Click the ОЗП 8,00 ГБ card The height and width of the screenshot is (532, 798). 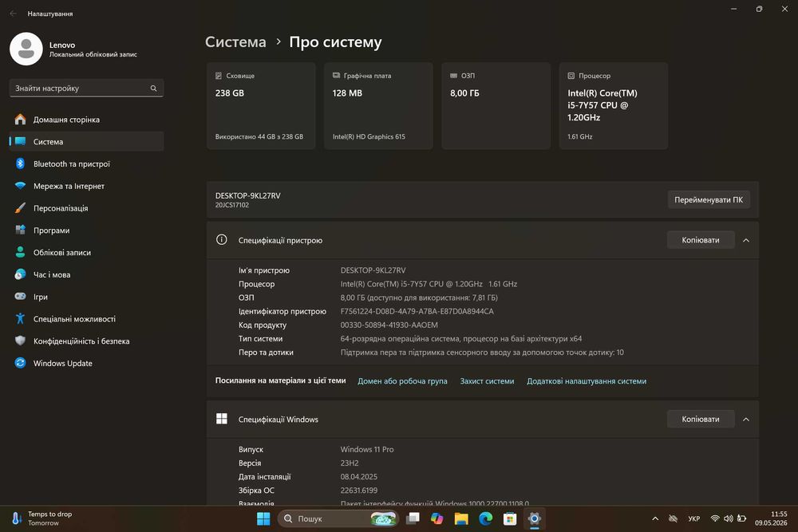click(x=496, y=106)
